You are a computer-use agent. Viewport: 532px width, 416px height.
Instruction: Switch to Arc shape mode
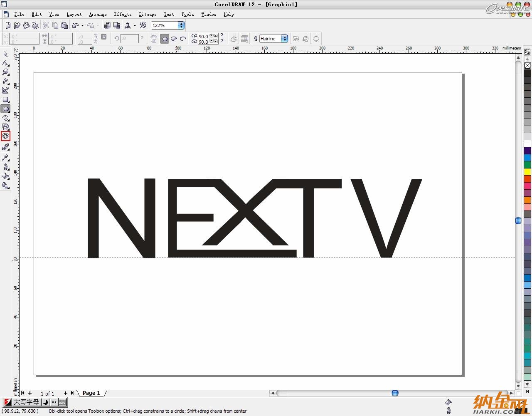click(x=183, y=39)
